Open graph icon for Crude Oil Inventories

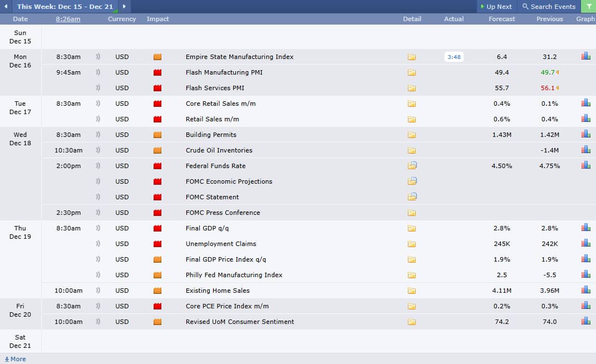pos(585,150)
